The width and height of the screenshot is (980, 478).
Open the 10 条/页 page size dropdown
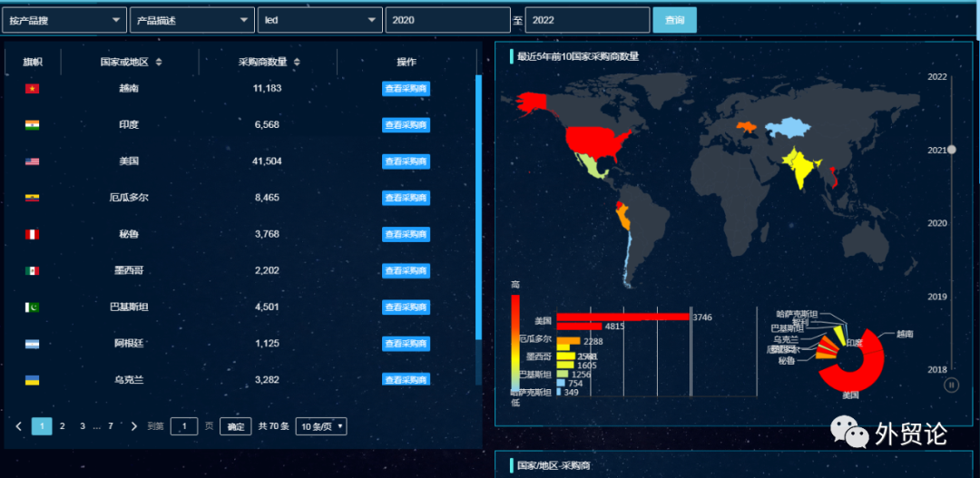pos(321,426)
